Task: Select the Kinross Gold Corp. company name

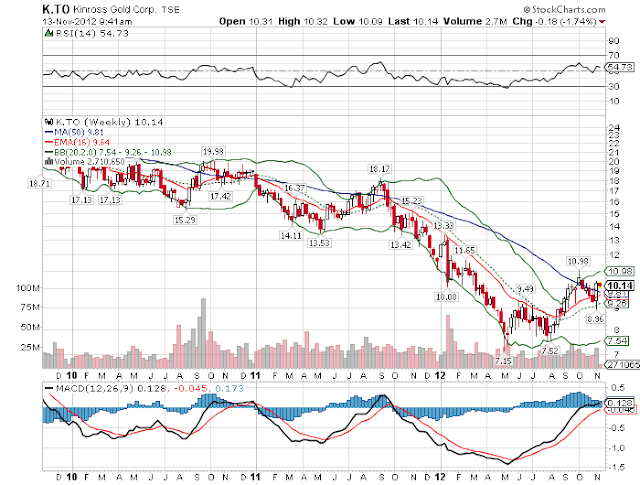Action: 115,9
